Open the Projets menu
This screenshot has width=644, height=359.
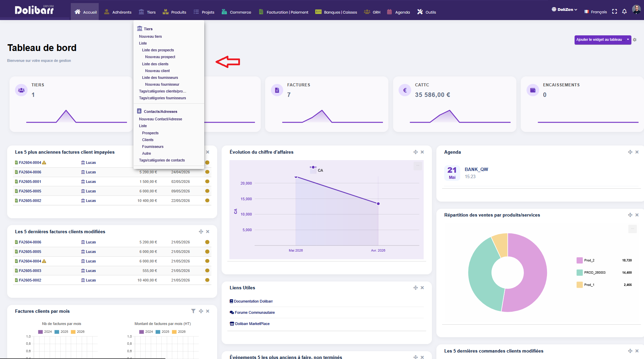tap(204, 12)
